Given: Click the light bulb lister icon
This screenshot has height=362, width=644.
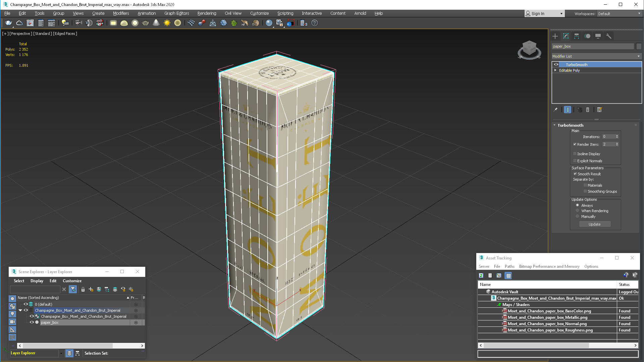Looking at the screenshot, I should pyautogui.click(x=65, y=23).
